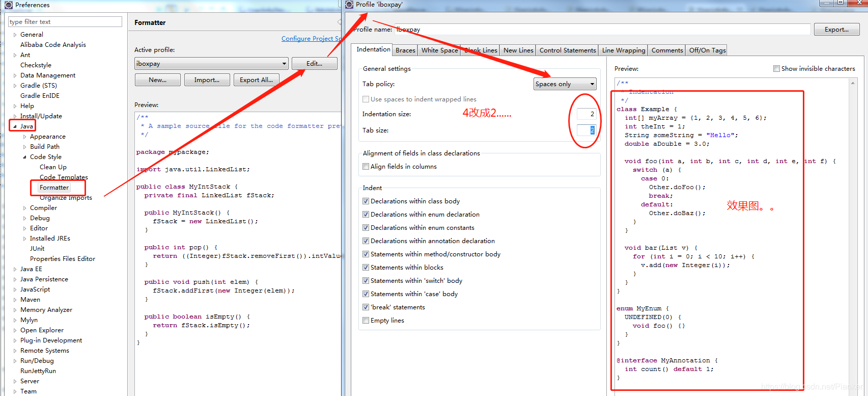Check Align fields in columns
Image resolution: width=868 pixels, height=396 pixels.
(366, 167)
